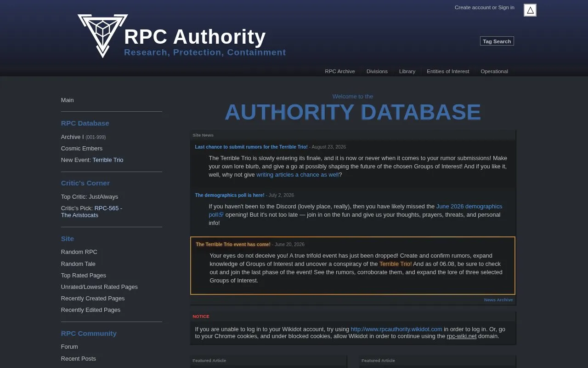Open Top Rated Pages
Viewport: 588px width, 368px height.
pos(84,275)
